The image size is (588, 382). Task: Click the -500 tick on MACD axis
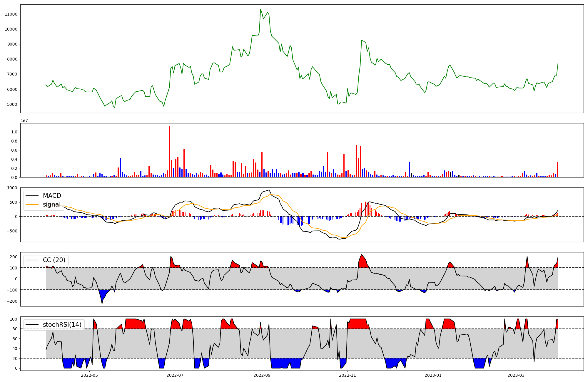12,231
